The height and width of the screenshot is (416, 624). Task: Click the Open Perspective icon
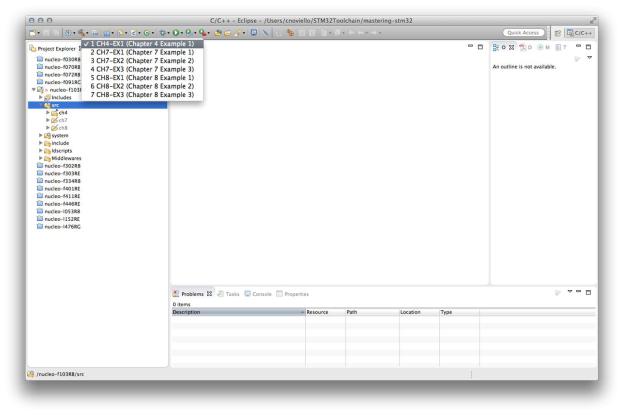558,33
